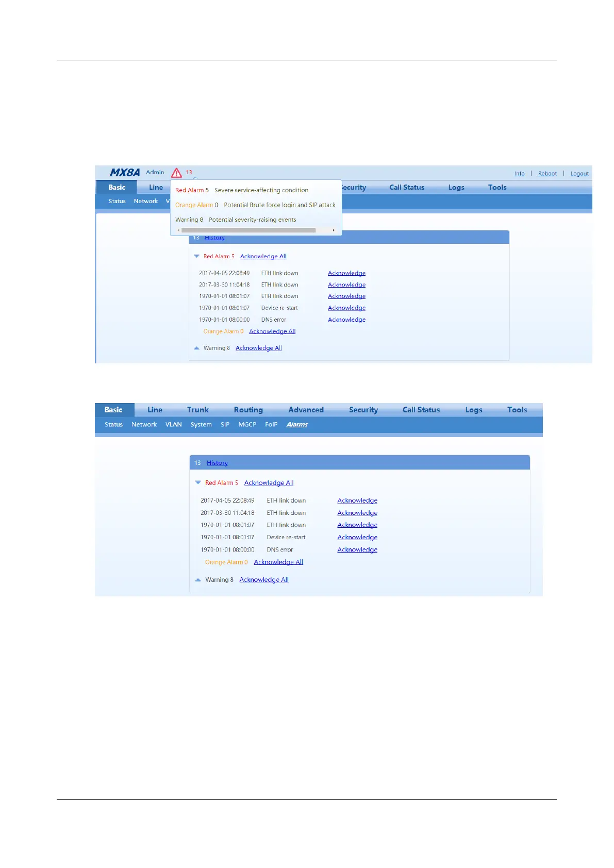This screenshot has width=614, height=868.
Task: Click the Alarms submenu item
Action: coord(297,425)
